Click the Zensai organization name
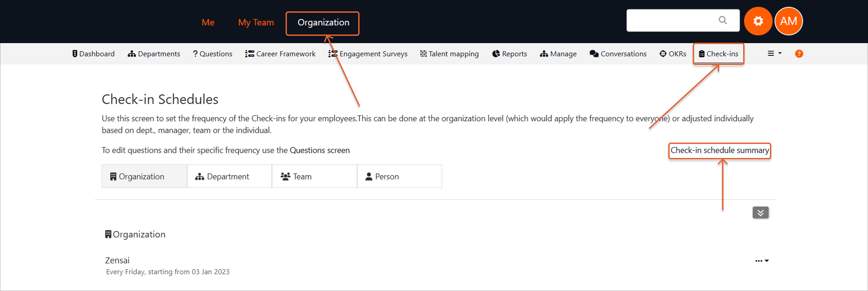868x291 pixels. [117, 260]
